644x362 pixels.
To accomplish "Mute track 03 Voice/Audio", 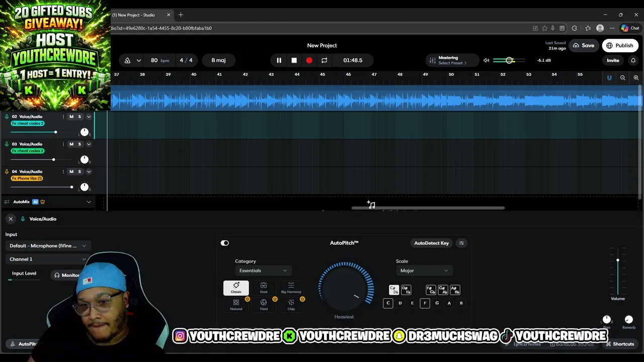I will coord(71,144).
